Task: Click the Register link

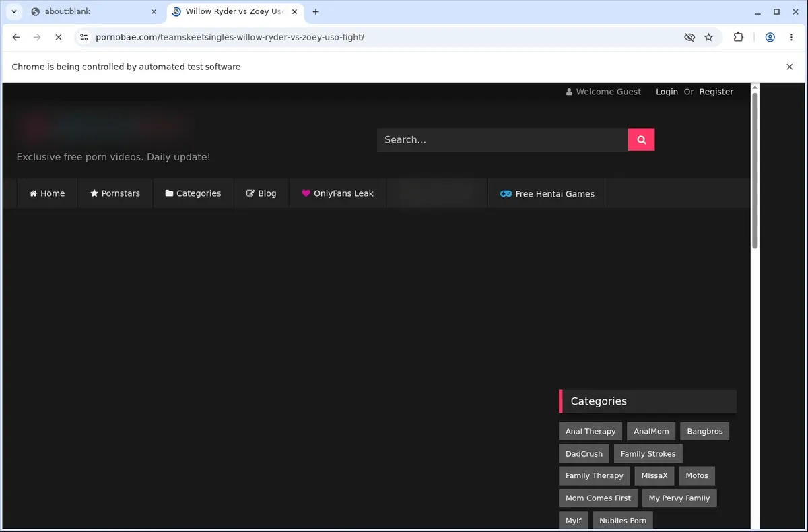Action: pyautogui.click(x=716, y=92)
